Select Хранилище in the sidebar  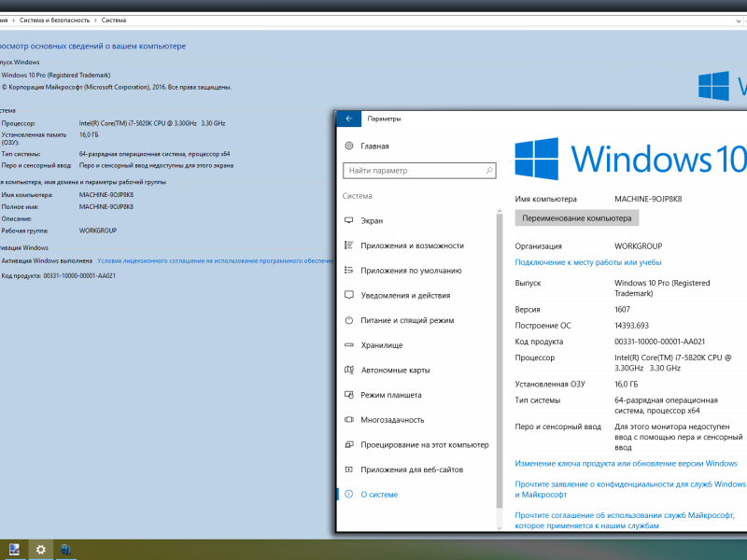(x=382, y=345)
